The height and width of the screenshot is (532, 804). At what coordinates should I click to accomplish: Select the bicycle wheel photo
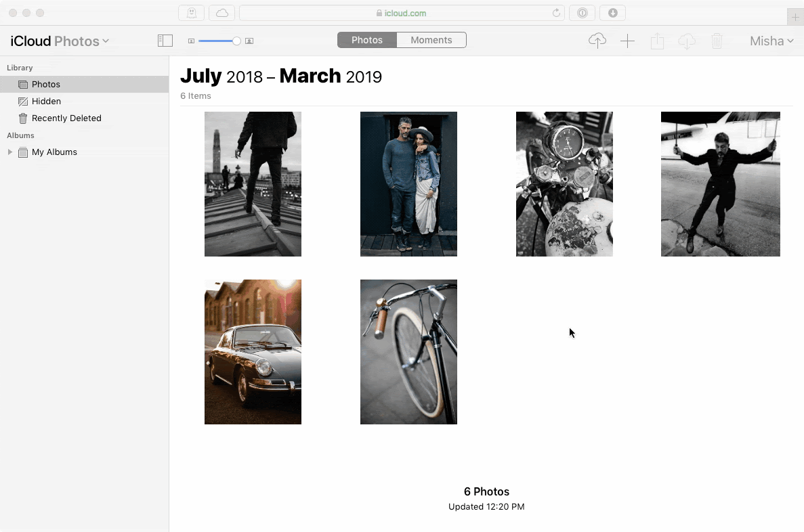(408, 351)
